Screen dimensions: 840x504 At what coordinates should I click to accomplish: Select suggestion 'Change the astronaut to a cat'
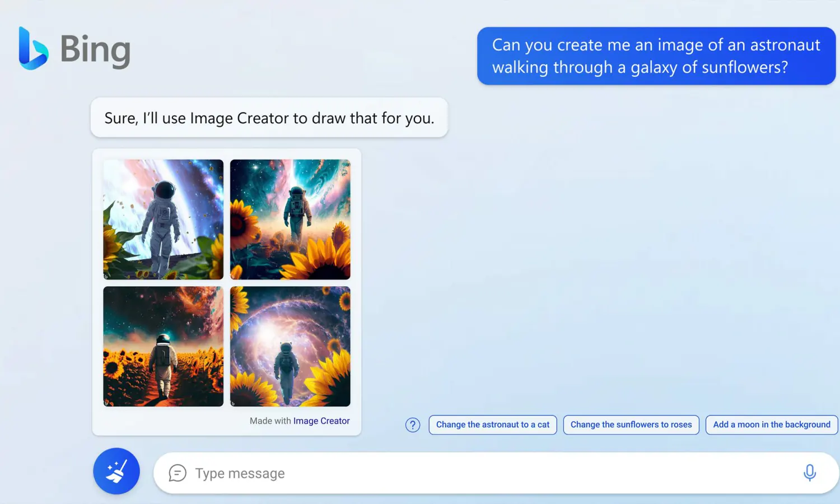493,424
